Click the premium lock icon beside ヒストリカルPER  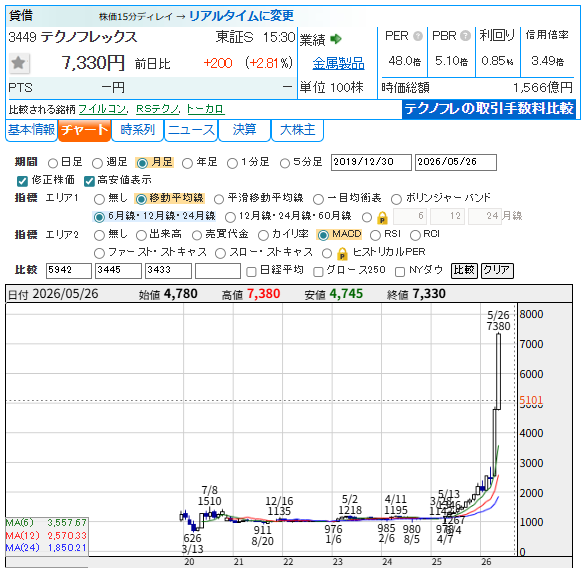342,254
